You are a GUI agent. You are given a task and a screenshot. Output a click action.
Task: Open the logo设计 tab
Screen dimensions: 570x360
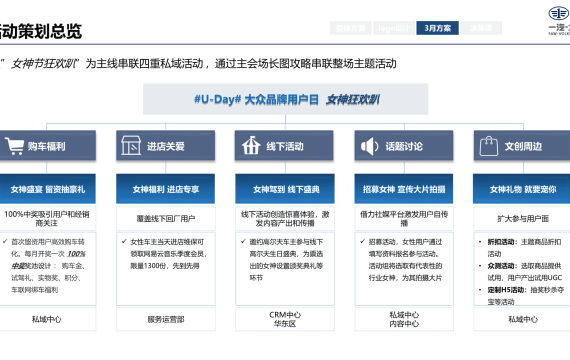tap(394, 28)
